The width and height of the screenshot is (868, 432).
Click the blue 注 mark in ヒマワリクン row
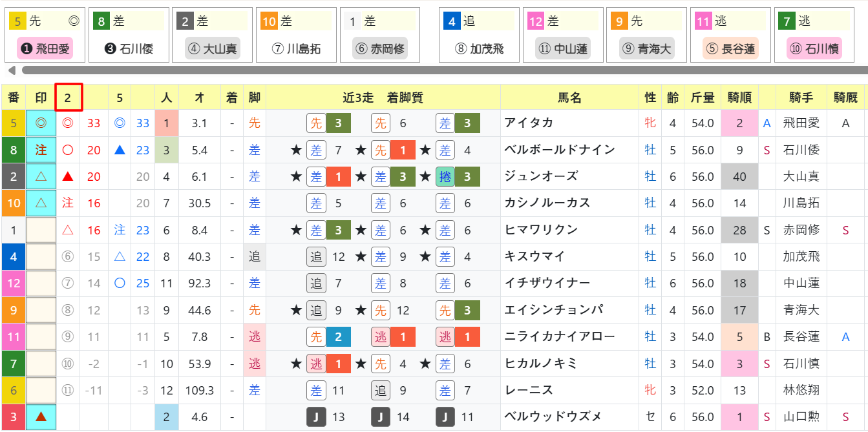(120, 230)
